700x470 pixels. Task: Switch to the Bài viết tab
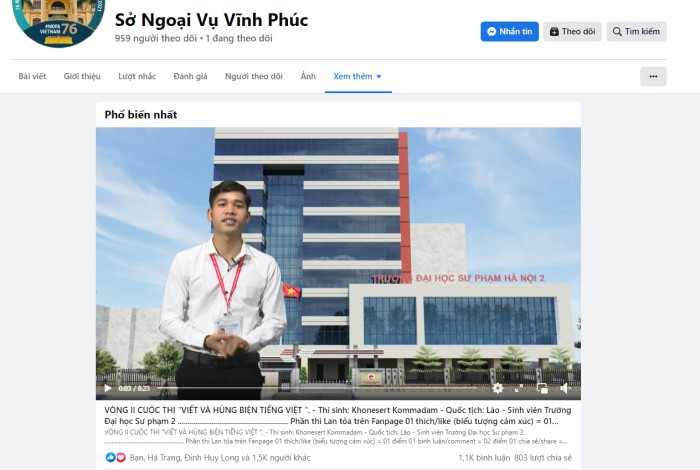pyautogui.click(x=32, y=76)
